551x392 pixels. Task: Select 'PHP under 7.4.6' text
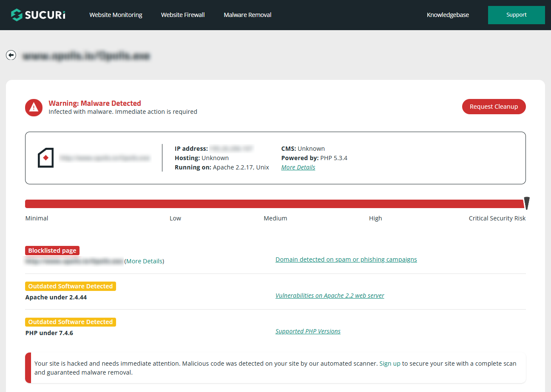(x=49, y=333)
